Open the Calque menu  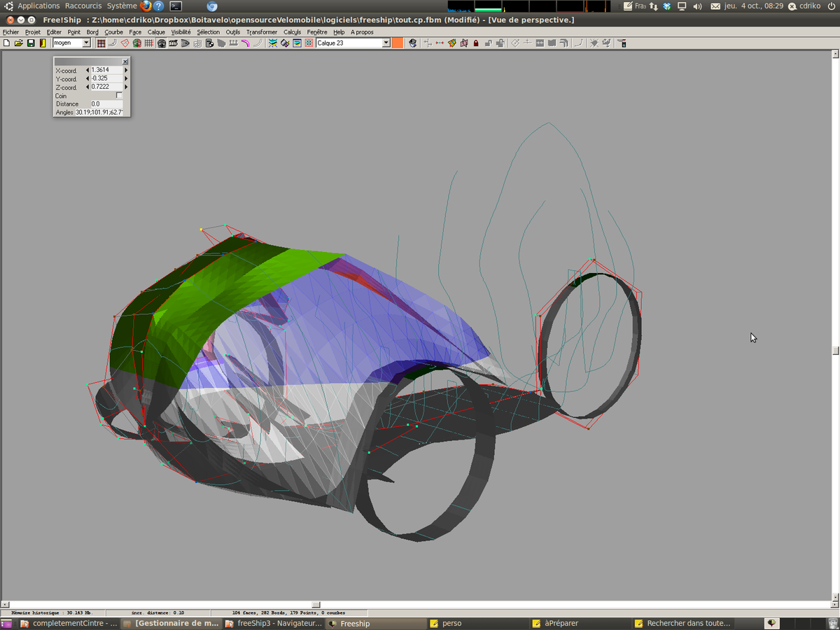coord(156,32)
